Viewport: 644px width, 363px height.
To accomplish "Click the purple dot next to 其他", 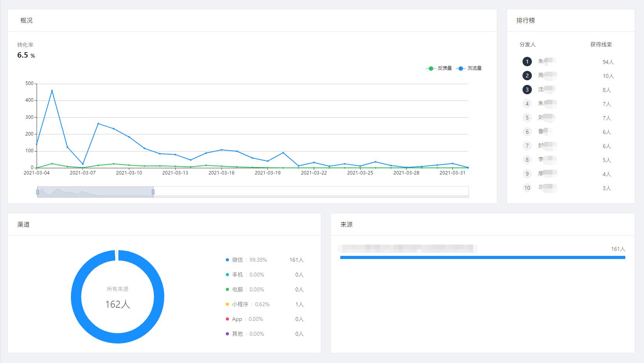I will [x=227, y=334].
